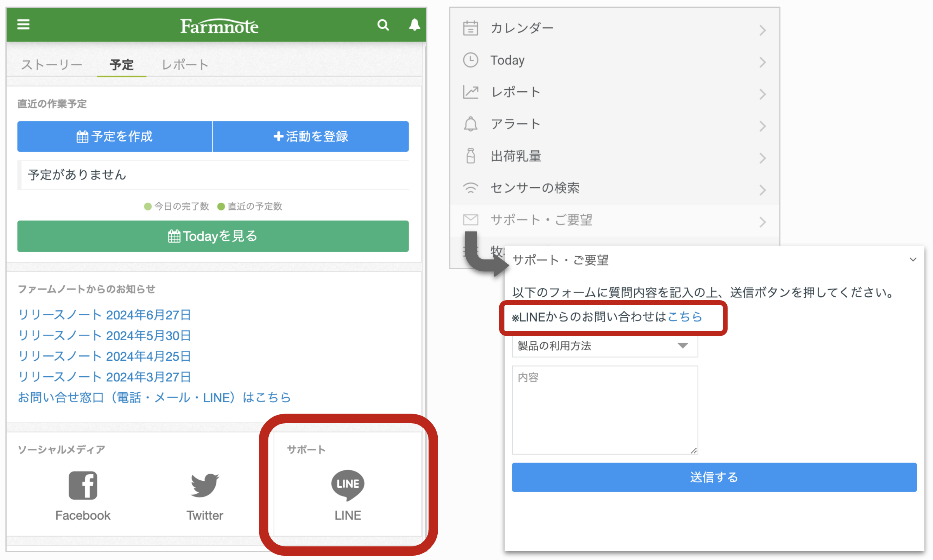This screenshot has height=560, width=933.
Task: Click chevron on レポート menu row
Action: 762,94
